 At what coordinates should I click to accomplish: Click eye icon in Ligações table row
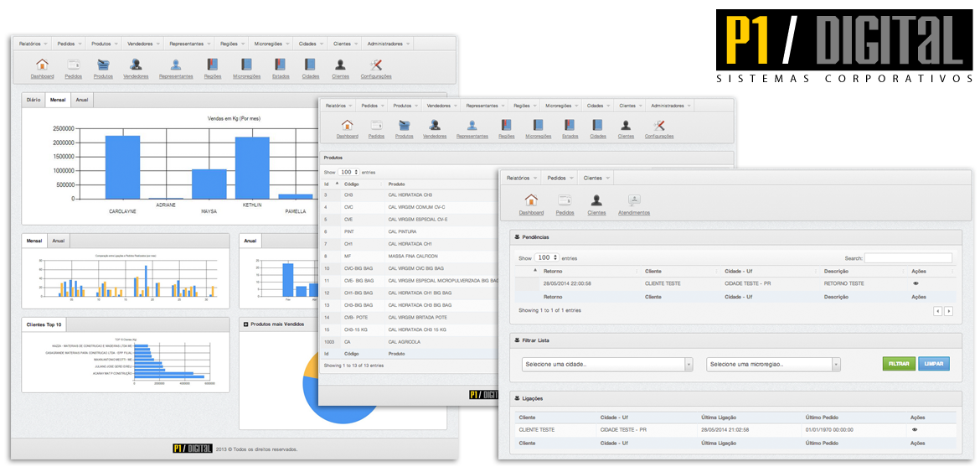point(916,429)
